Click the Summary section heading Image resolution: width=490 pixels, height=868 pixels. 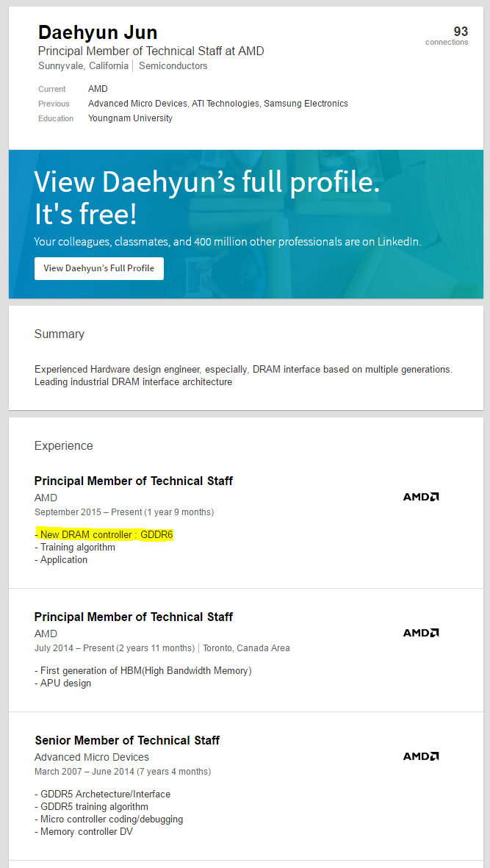coord(60,334)
